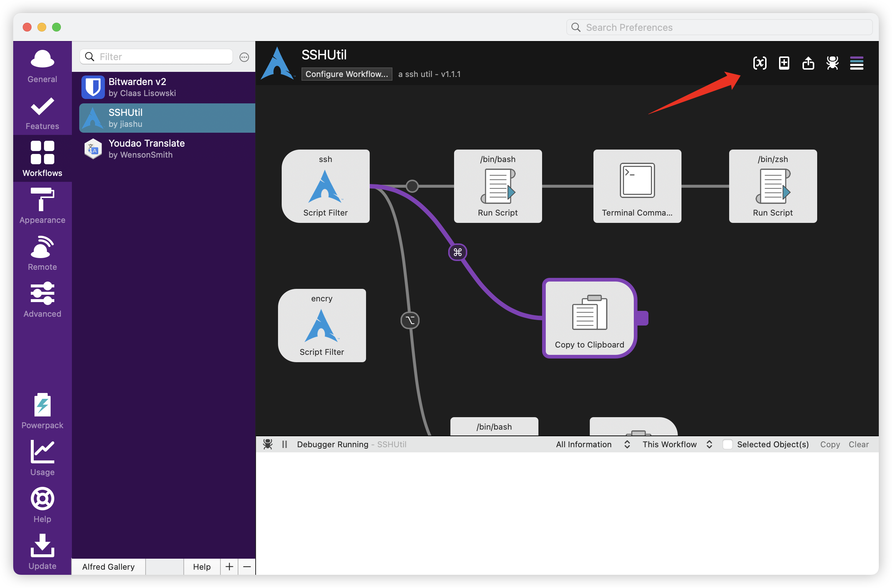
Task: Toggle the debugger bug icon in toolbar
Action: 832,63
